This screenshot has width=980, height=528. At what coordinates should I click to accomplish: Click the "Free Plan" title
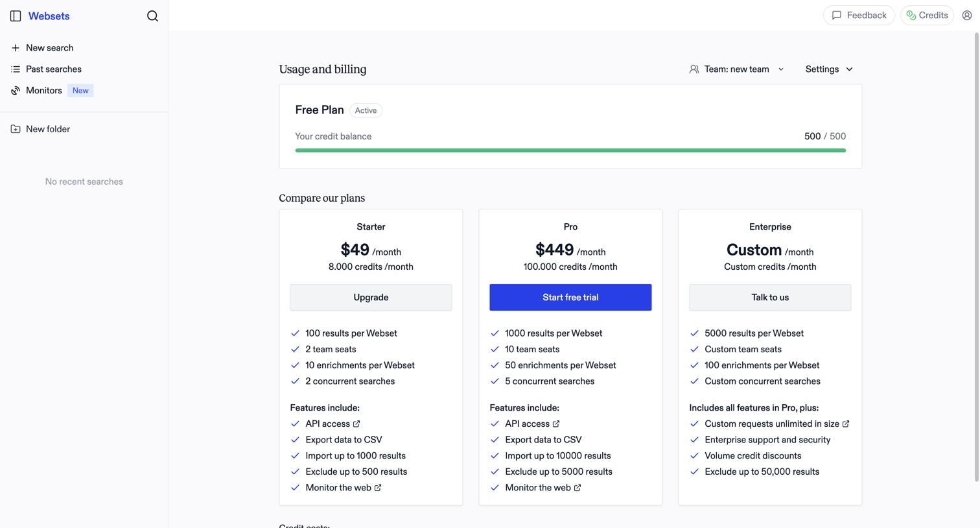click(x=320, y=110)
